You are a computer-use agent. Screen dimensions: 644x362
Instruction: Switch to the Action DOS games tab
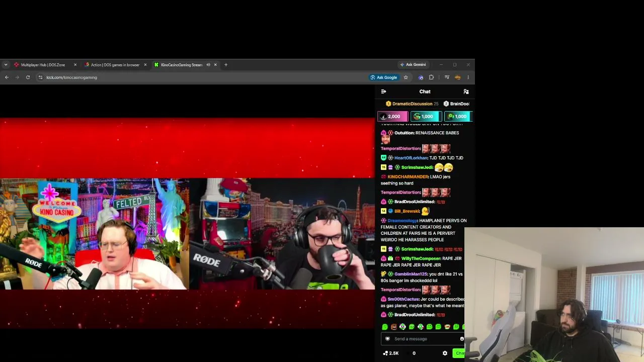pyautogui.click(x=115, y=65)
